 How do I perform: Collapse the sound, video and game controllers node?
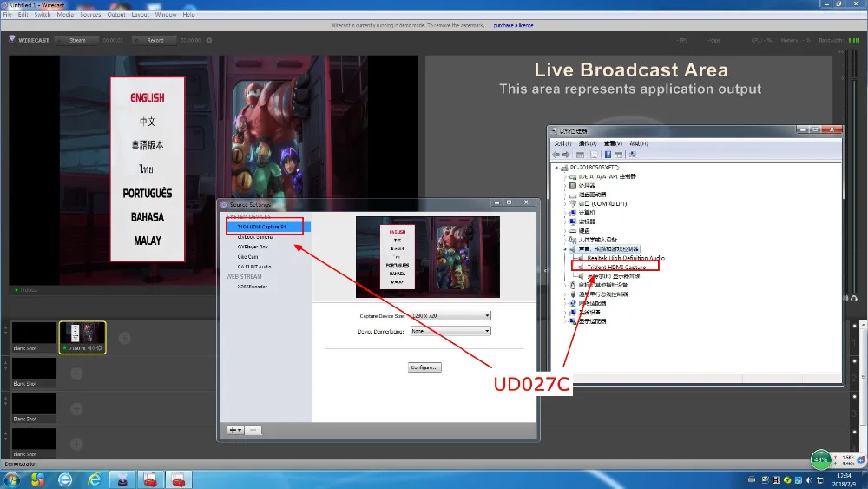(565, 249)
